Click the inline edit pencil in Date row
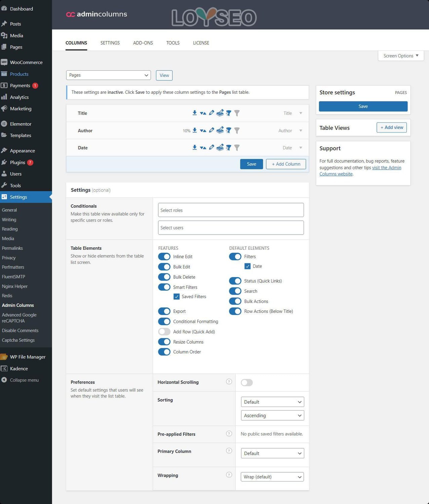This screenshot has width=429, height=504. click(211, 148)
